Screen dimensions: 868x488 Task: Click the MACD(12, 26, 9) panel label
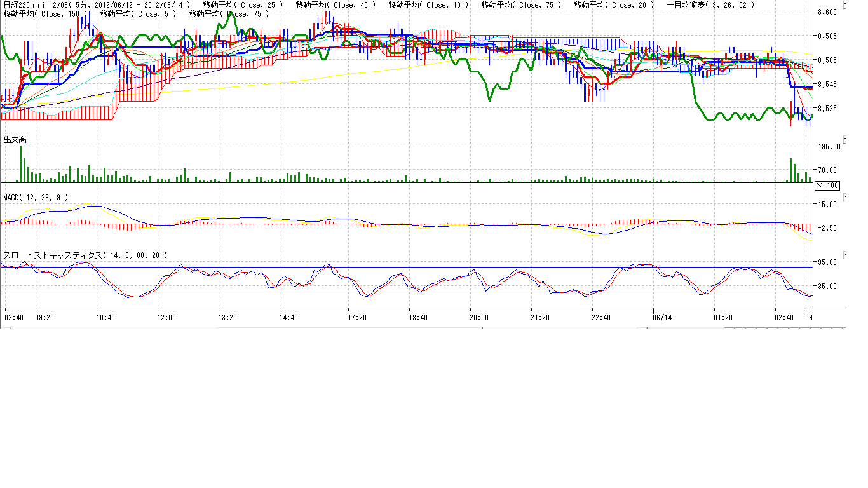click(x=36, y=198)
